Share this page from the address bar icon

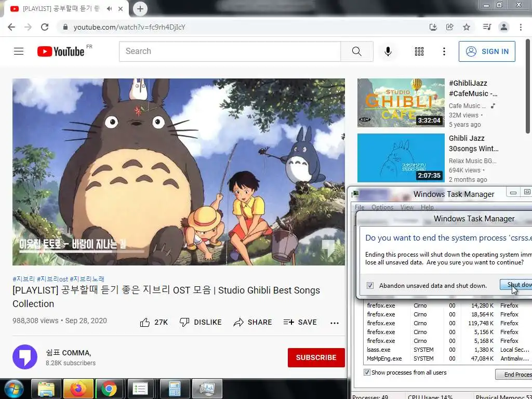[x=449, y=27]
